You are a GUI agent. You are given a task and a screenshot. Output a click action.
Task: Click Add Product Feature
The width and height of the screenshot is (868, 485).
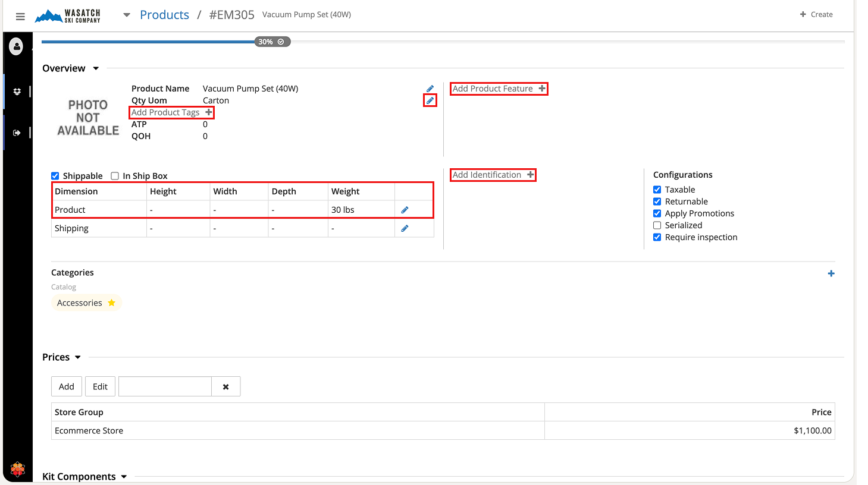[499, 89]
